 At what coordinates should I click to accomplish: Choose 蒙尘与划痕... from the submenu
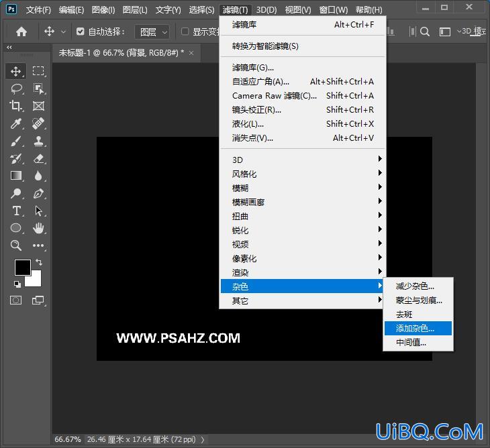coord(418,300)
